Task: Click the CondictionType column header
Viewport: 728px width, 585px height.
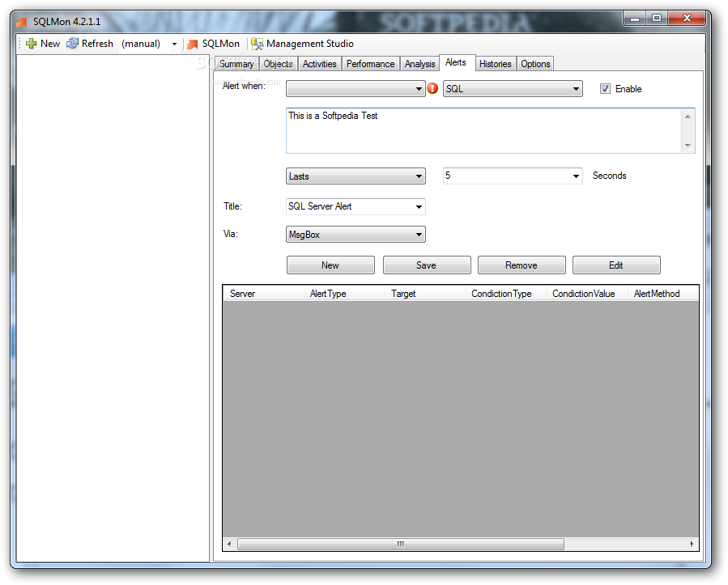Action: [x=506, y=294]
